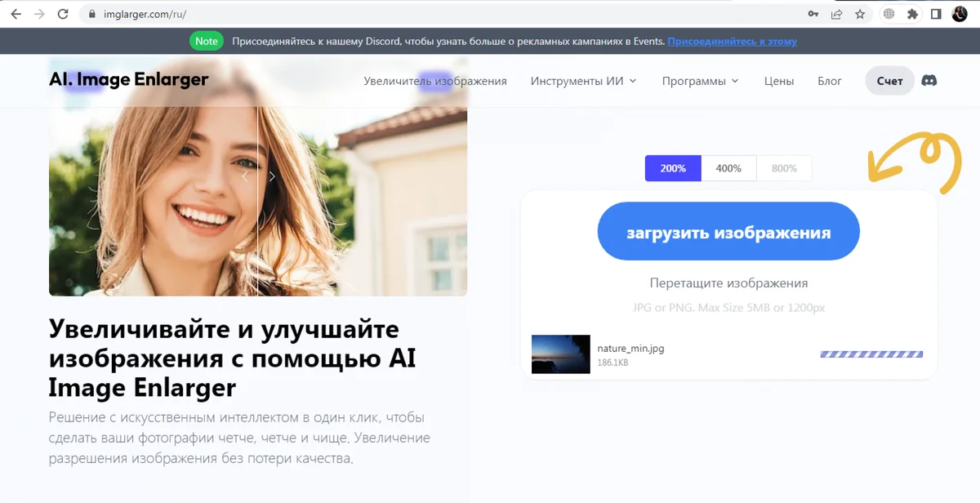Select the 200% enlargement option

coord(673,168)
